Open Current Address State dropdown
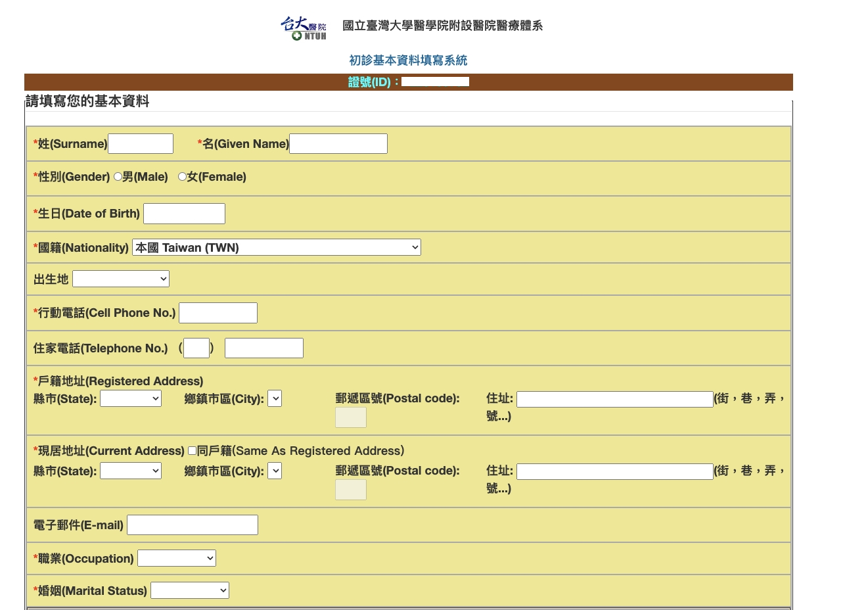The height and width of the screenshot is (610, 868). click(x=131, y=471)
